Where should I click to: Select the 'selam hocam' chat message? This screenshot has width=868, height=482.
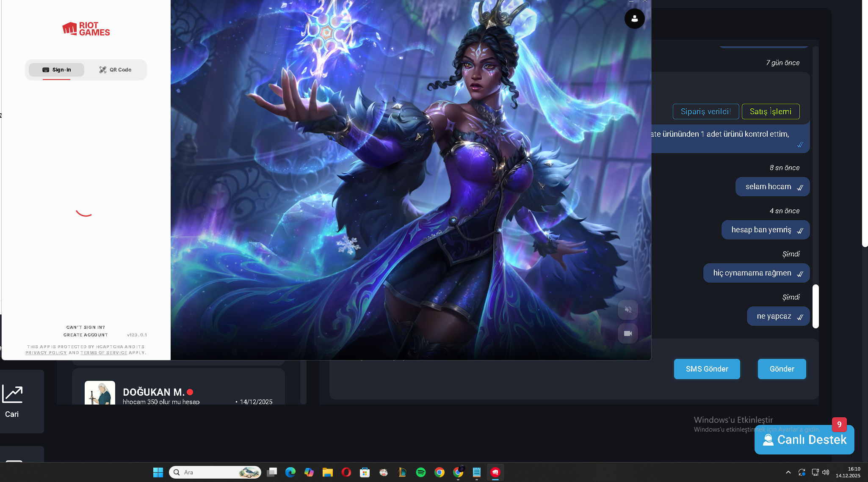tap(773, 187)
